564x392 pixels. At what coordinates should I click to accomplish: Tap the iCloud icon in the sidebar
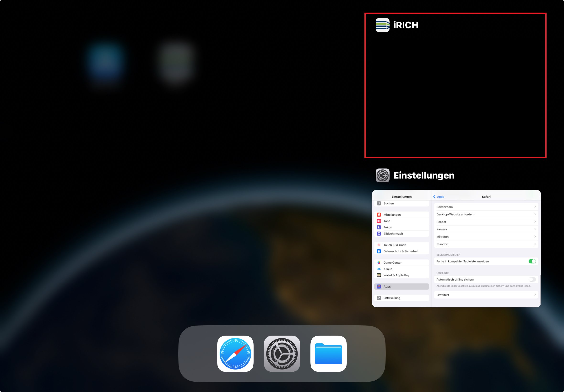coord(379,269)
